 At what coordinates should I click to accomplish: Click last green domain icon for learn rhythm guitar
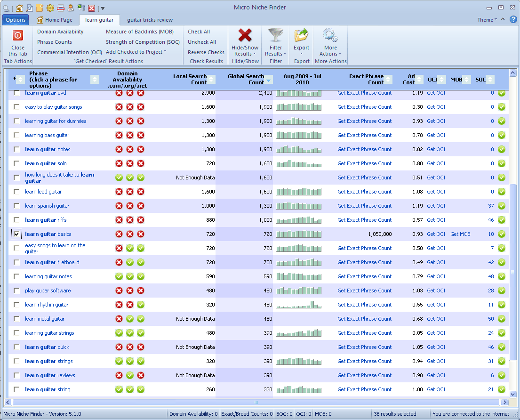pyautogui.click(x=141, y=305)
